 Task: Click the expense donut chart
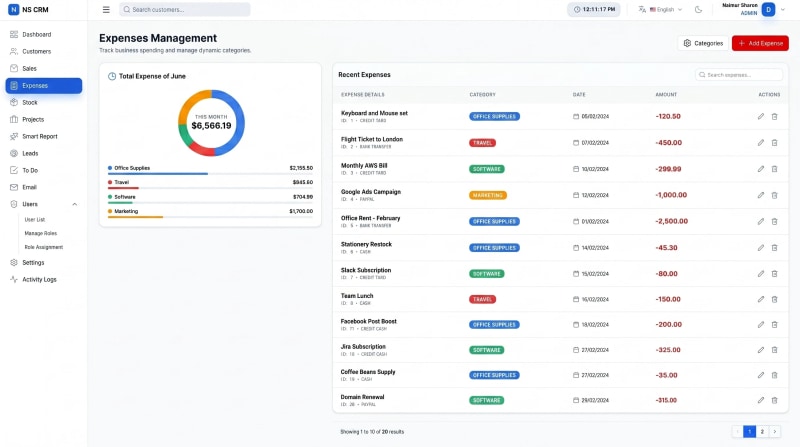211,123
